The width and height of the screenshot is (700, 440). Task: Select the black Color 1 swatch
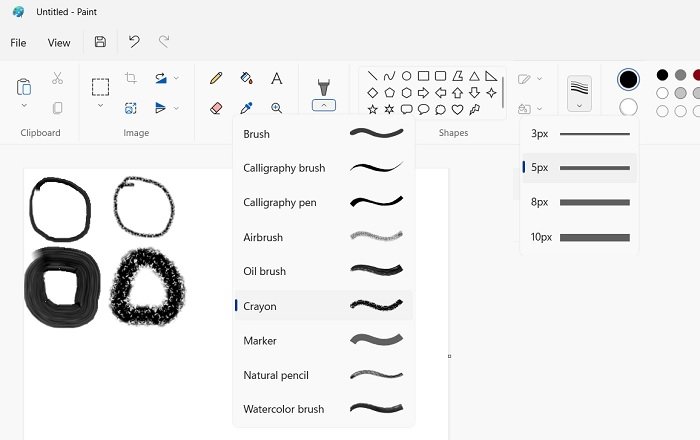(628, 79)
